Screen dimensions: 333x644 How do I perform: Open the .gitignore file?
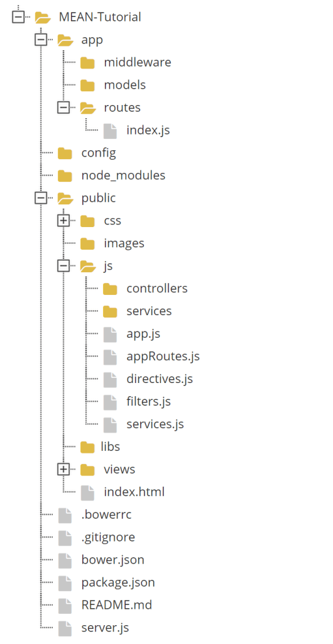tap(108, 537)
